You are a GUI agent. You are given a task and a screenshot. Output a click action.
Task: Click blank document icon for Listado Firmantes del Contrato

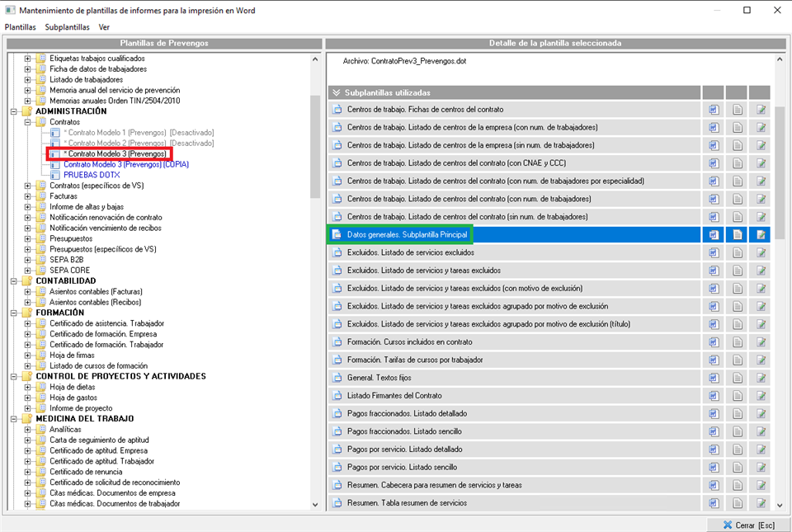click(x=737, y=396)
